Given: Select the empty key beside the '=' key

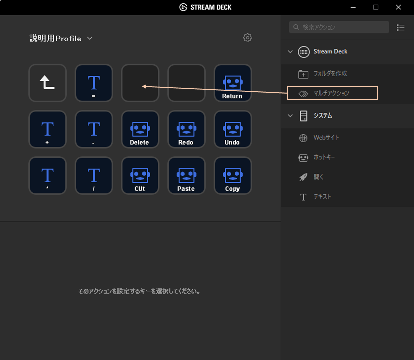Looking at the screenshot, I should (140, 83).
